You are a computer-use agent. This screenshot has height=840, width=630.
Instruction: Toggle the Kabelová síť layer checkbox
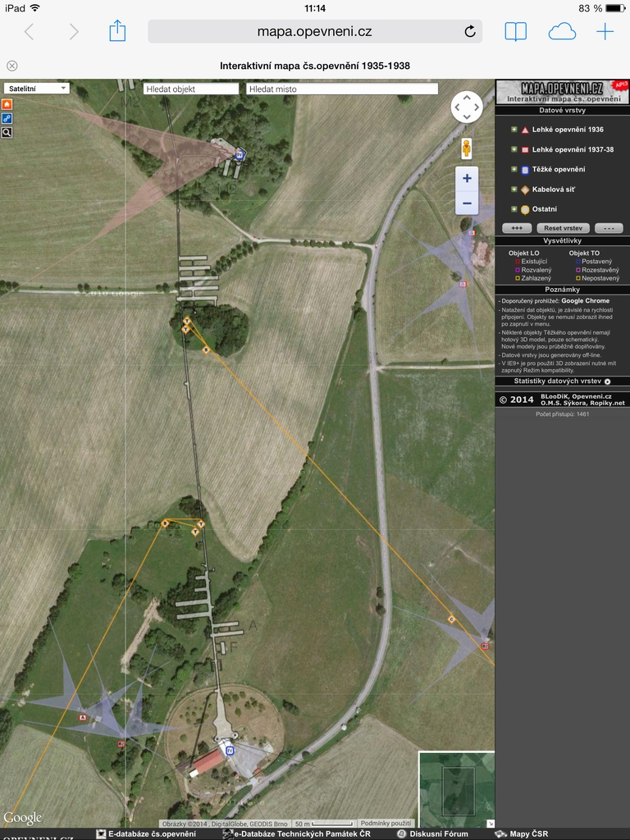tap(514, 189)
